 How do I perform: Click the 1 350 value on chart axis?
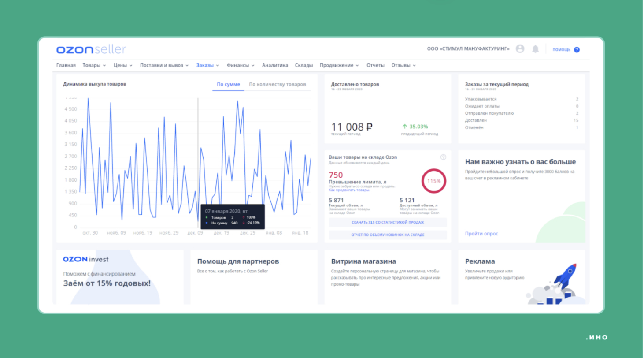(70, 192)
